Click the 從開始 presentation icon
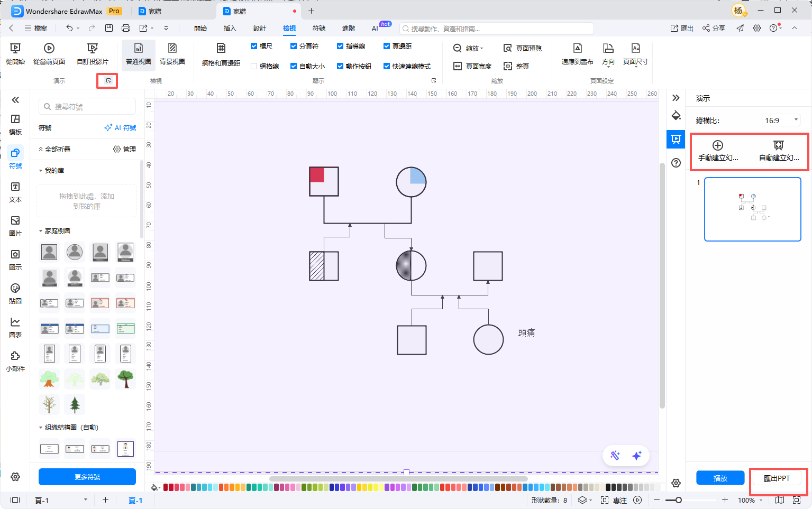This screenshot has height=509, width=812. [15, 49]
